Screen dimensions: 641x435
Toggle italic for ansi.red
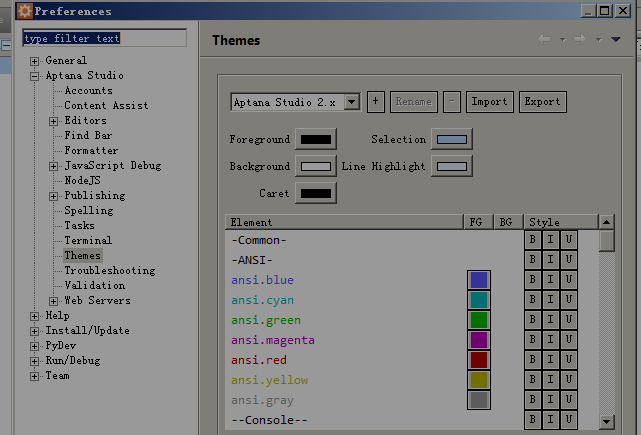click(x=551, y=360)
